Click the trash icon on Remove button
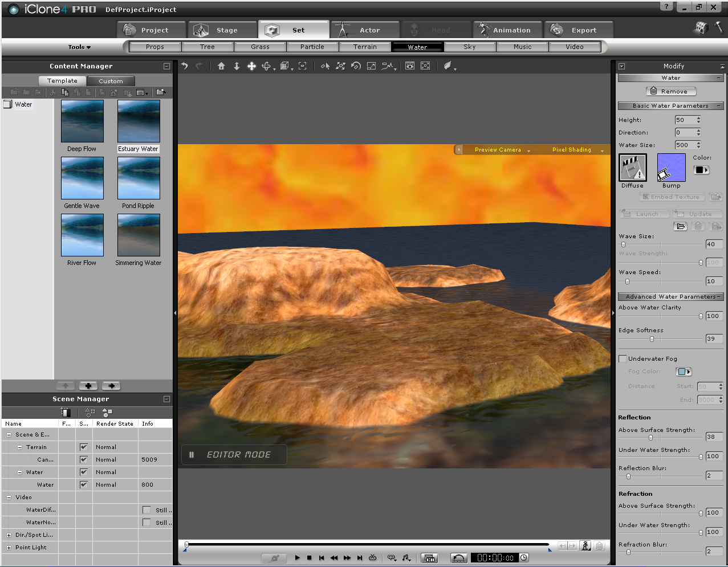This screenshot has width=728, height=567. (x=654, y=91)
